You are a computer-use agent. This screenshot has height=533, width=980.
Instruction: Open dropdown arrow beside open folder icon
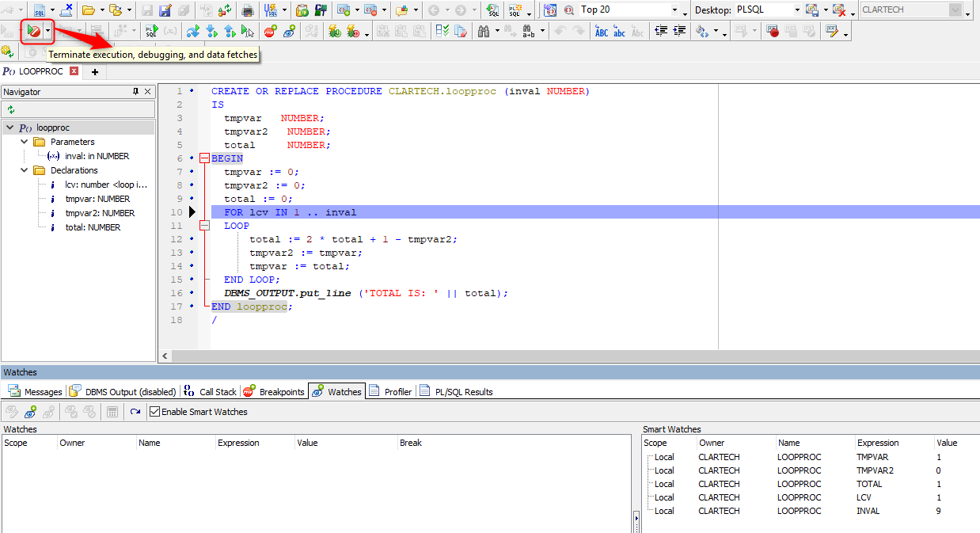pos(101,11)
